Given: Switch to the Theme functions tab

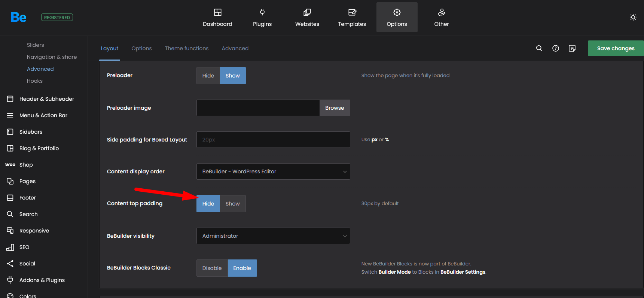Looking at the screenshot, I should point(187,48).
